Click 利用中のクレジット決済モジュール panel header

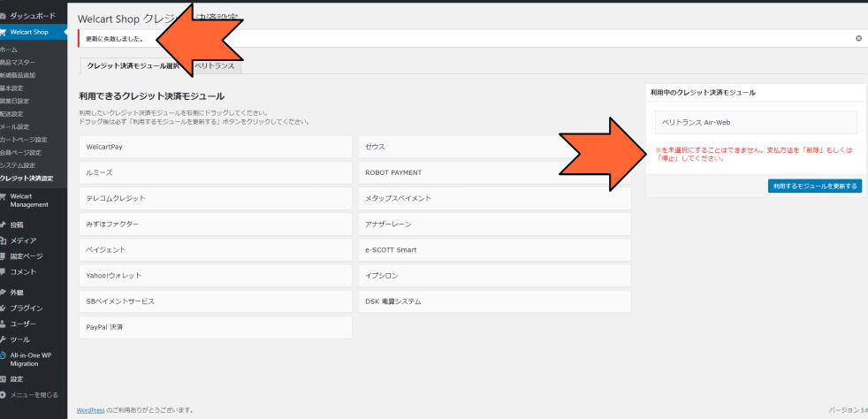[756, 93]
